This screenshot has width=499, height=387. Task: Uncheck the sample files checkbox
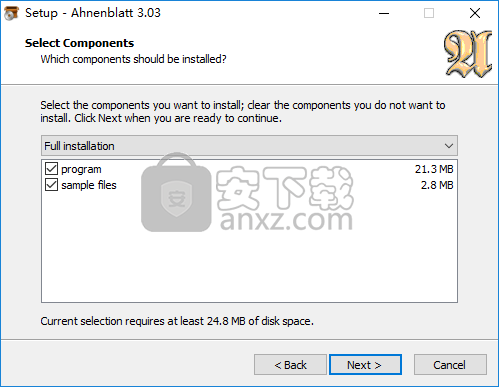51,185
